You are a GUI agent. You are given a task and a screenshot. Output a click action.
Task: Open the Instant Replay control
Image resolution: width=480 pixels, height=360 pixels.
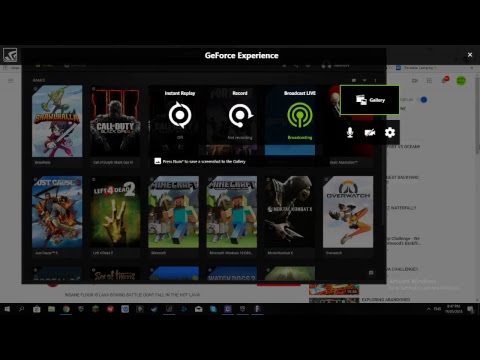click(x=180, y=115)
